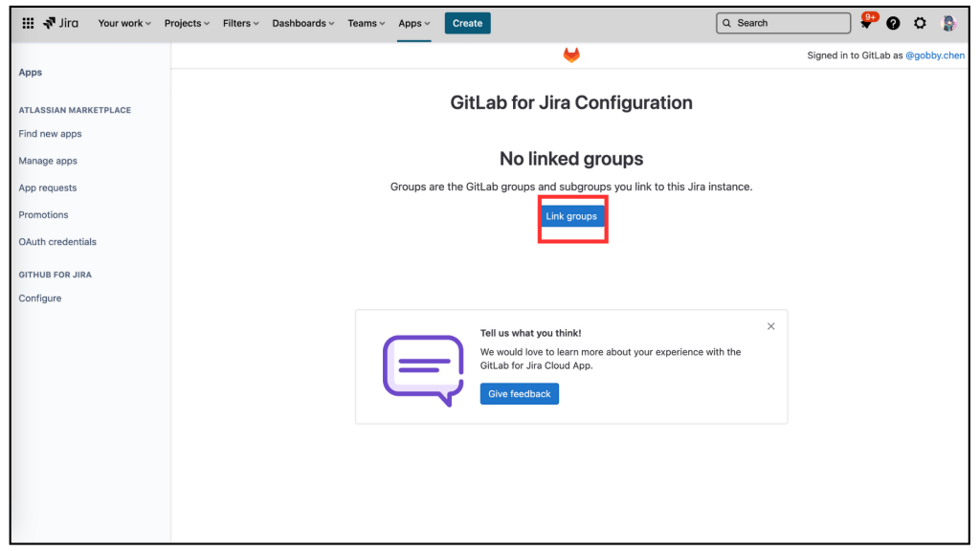
Task: Expand the Apps dropdown
Action: (x=414, y=23)
